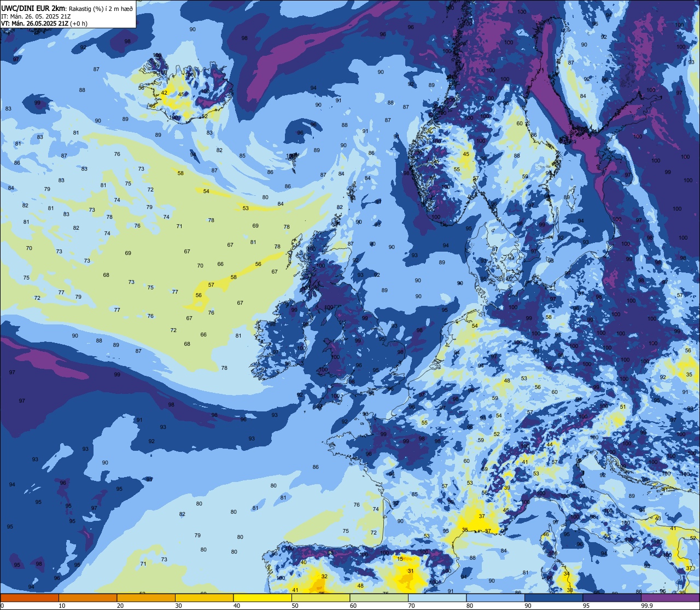Select the purple above-99.9 legend swatch
The height and width of the screenshot is (610, 700).
[x=670, y=598]
